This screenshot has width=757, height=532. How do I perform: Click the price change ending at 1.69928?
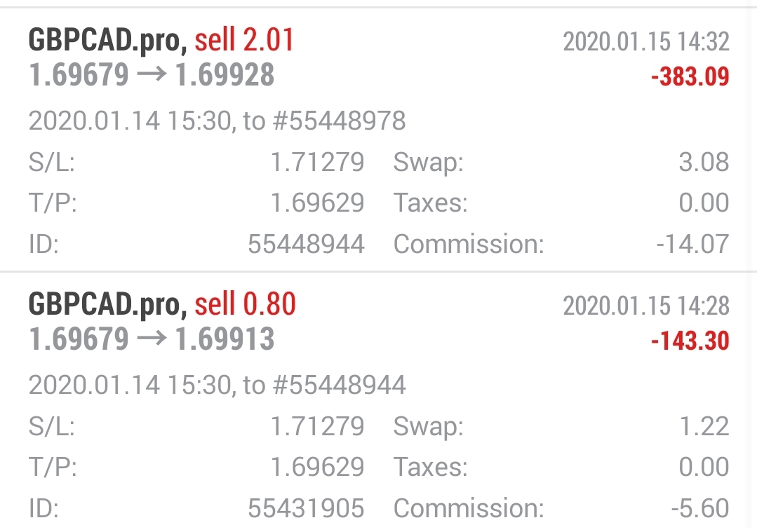coord(151,76)
